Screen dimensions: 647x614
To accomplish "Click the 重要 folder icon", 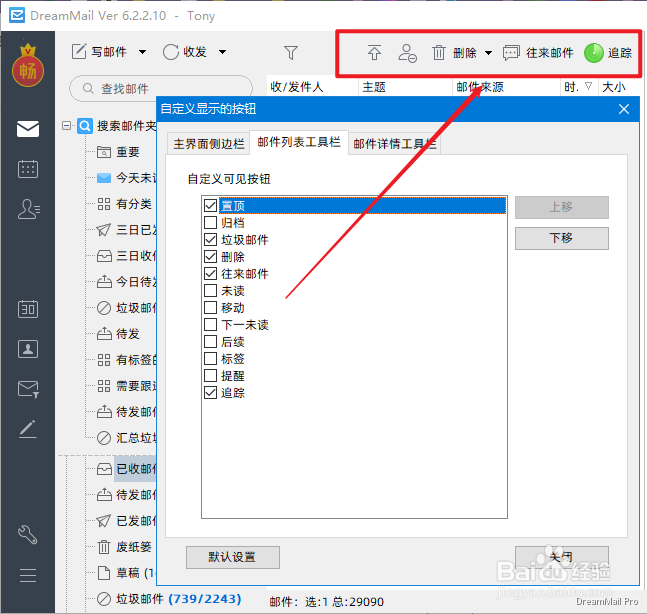I will (104, 152).
